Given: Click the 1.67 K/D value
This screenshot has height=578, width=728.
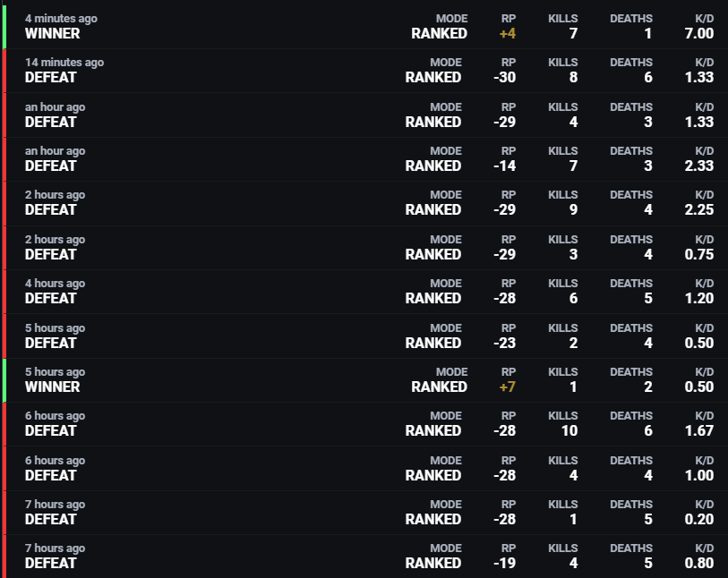Looking at the screenshot, I should [x=698, y=431].
